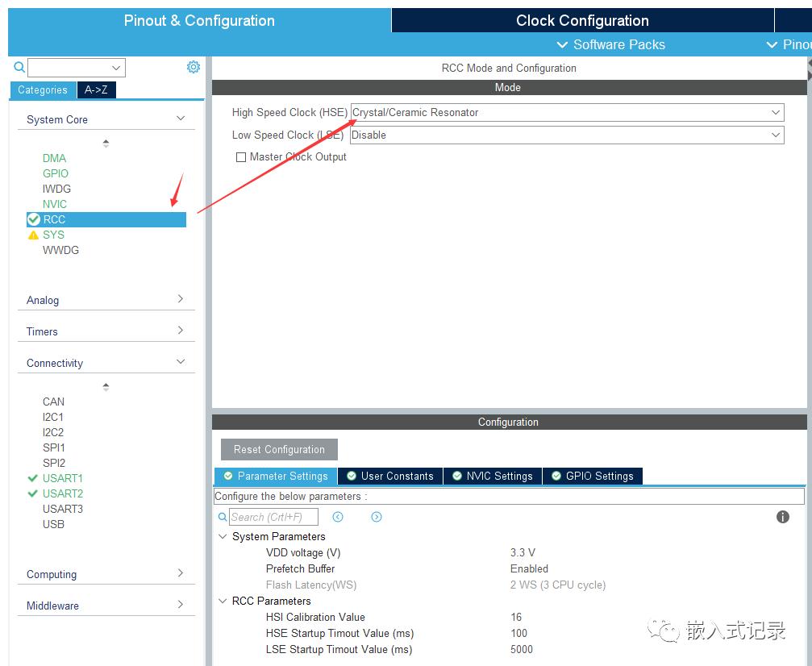Select USART3 in Connectivity list
Screen dimensions: 812x666
point(63,509)
